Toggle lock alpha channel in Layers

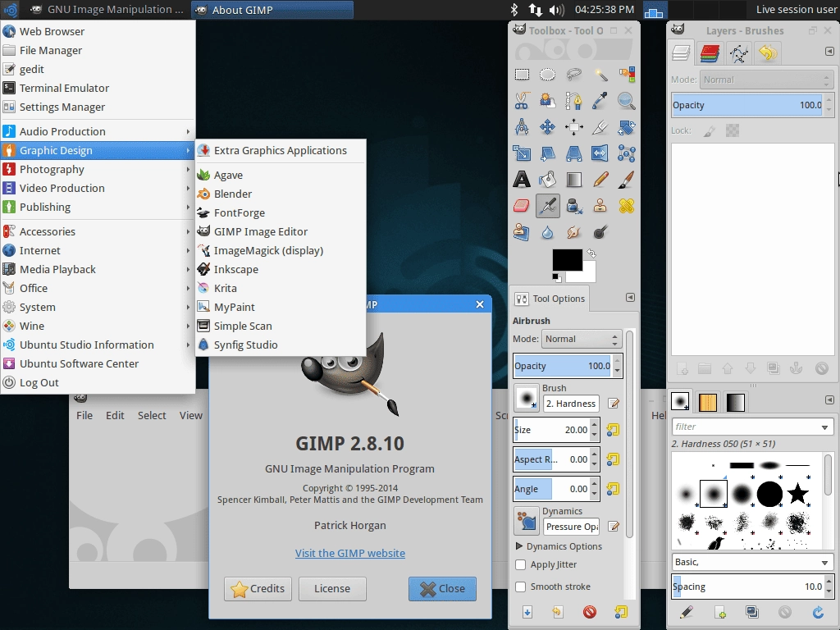tap(733, 130)
